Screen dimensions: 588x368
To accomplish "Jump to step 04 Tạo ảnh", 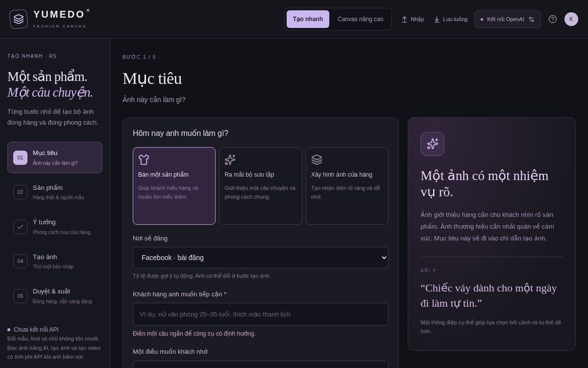I will tap(55, 262).
